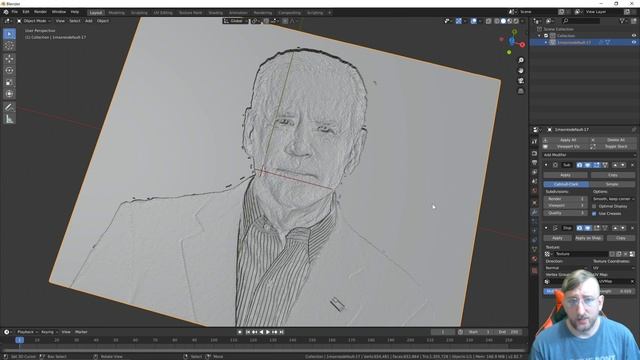
Task: Toggle Displace modifier viewport visibility monitor icon
Action: (x=588, y=228)
